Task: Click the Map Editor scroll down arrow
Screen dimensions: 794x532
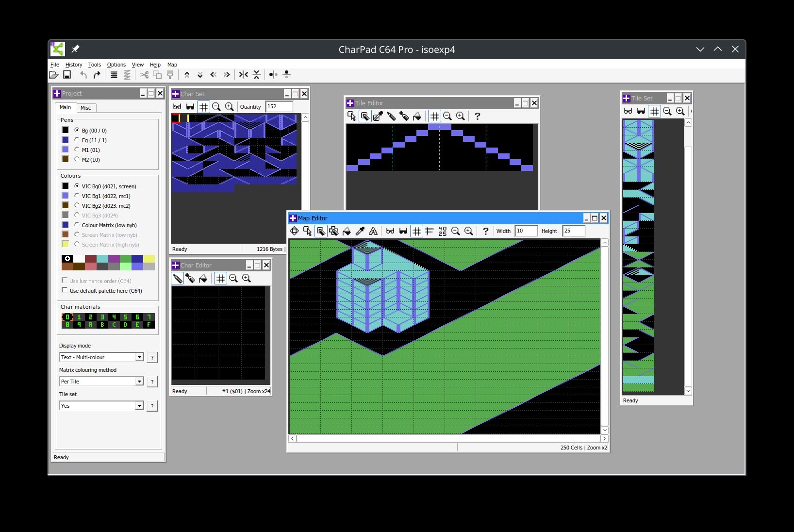Action: click(x=605, y=430)
